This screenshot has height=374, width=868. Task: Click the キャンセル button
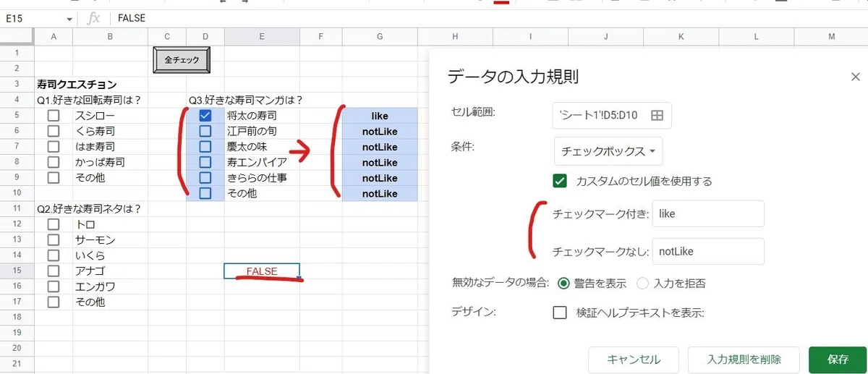pos(634,360)
